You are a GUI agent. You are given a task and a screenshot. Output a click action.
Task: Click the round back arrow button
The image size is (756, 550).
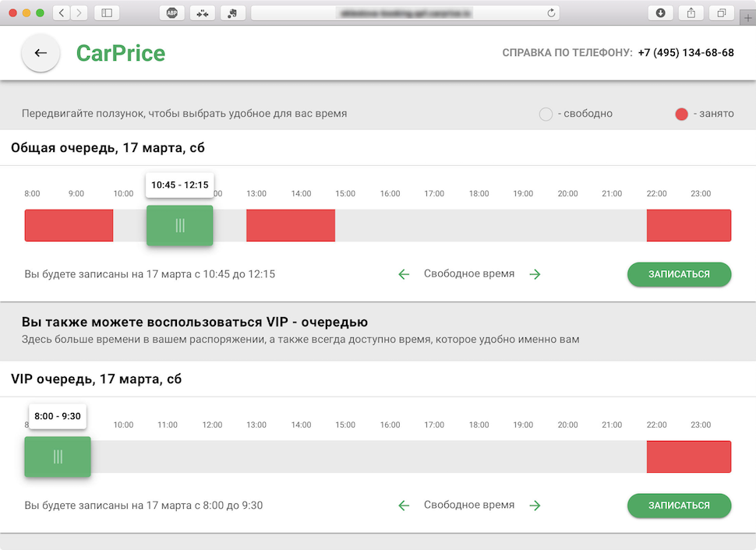[41, 53]
